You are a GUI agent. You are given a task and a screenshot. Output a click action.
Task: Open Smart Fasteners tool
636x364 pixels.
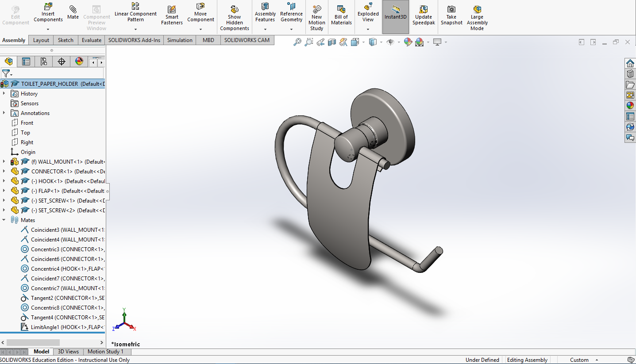point(172,9)
